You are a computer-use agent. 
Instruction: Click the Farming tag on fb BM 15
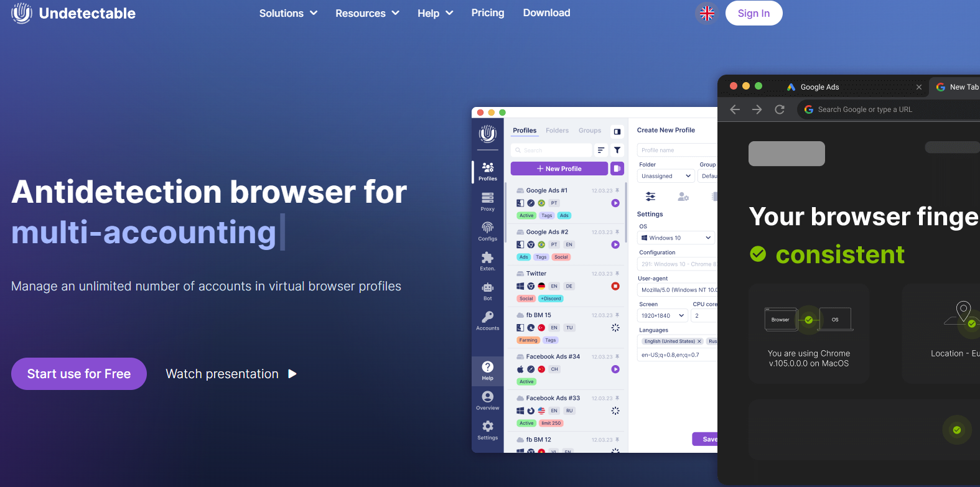coord(528,340)
